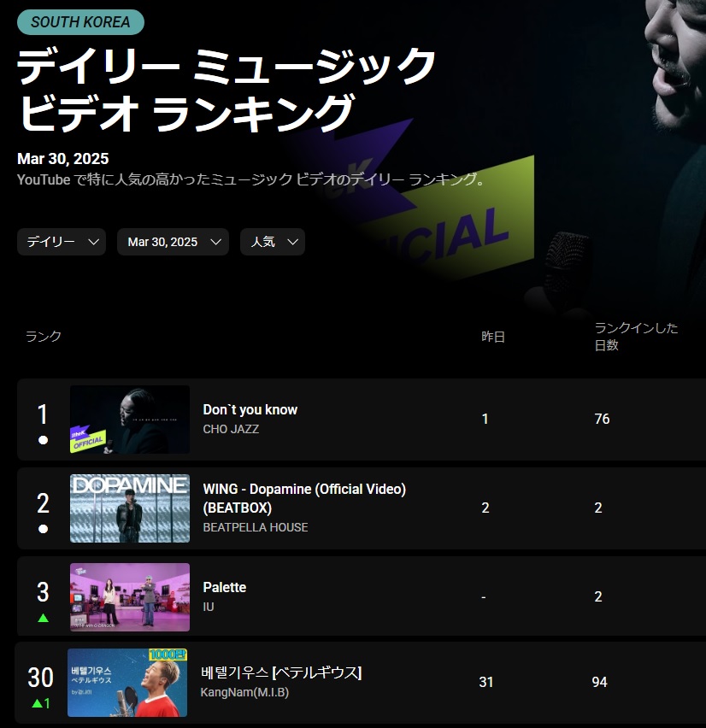This screenshot has width=706, height=728.
Task: Open the 베텔기우스 video thumbnail
Action: coord(127,683)
